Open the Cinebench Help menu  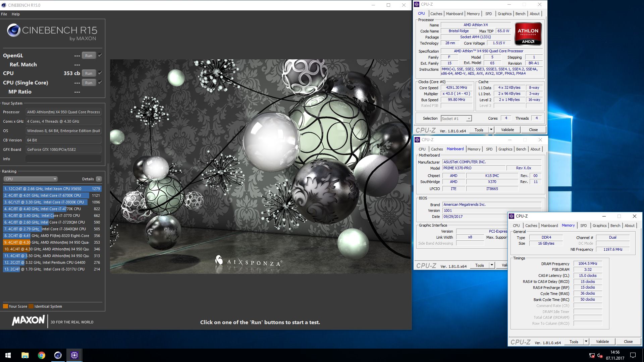[16, 14]
